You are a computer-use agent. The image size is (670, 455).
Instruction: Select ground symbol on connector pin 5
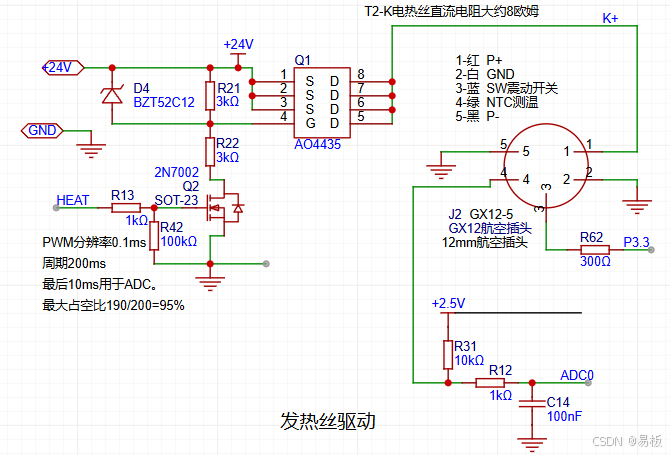(x=441, y=172)
